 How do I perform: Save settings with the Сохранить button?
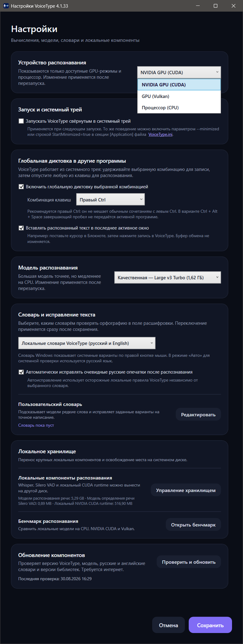click(210, 625)
